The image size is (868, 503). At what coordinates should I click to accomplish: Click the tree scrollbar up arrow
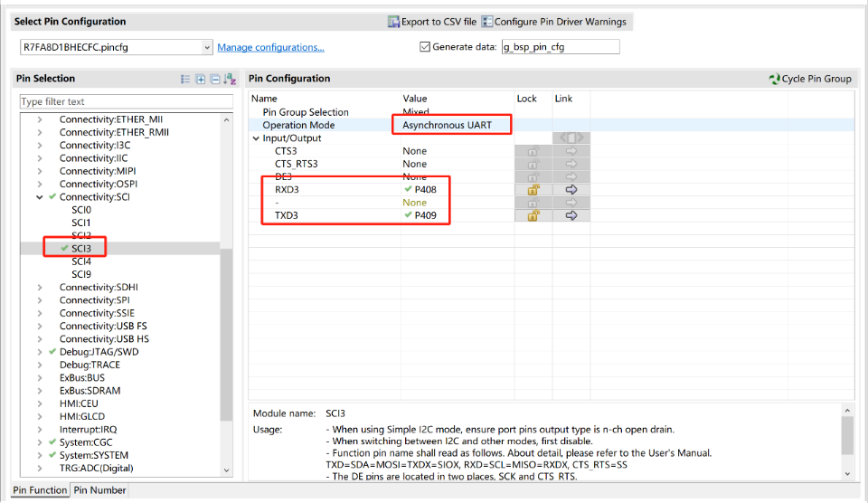[x=226, y=119]
